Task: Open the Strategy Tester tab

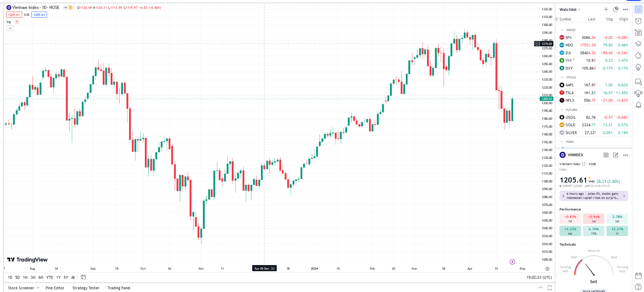Action: [86, 288]
